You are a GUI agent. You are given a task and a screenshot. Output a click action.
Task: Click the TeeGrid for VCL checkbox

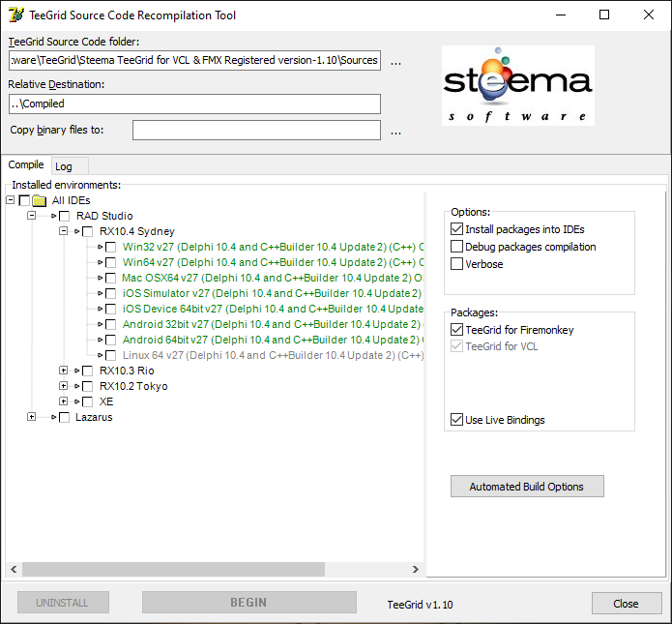(456, 346)
